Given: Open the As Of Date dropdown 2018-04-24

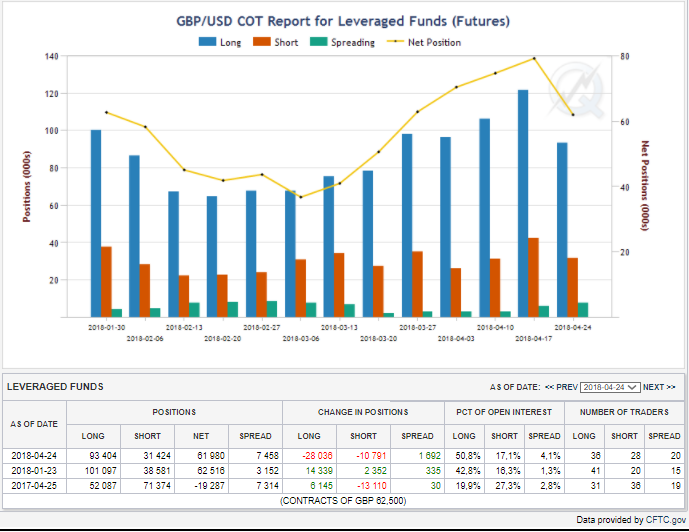Looking at the screenshot, I should coord(610,387).
